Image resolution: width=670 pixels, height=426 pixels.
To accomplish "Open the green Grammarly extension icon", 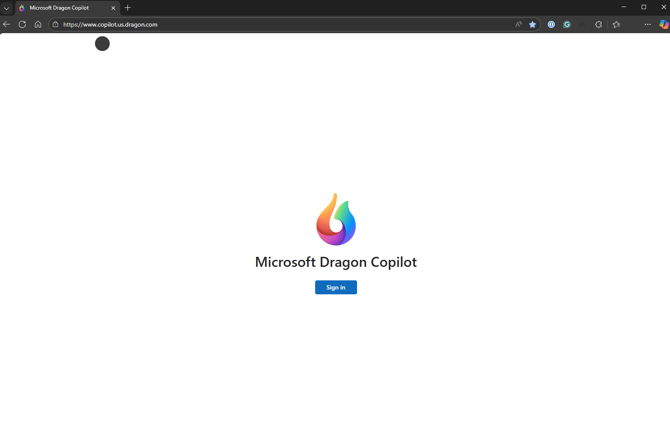I will point(567,24).
